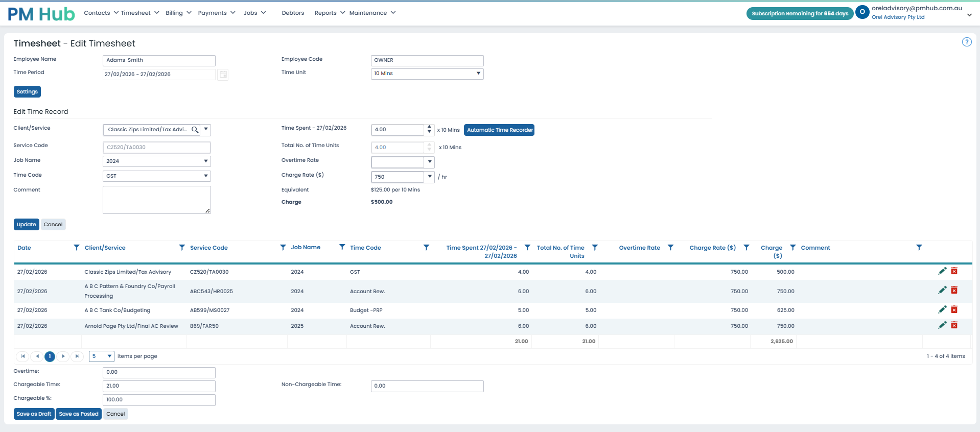Filter the Job Name column

point(342,247)
